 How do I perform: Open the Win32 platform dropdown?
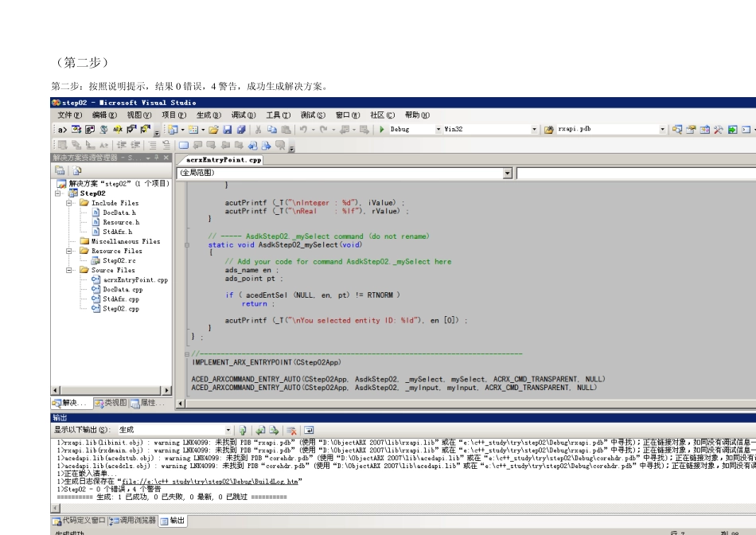pyautogui.click(x=534, y=129)
